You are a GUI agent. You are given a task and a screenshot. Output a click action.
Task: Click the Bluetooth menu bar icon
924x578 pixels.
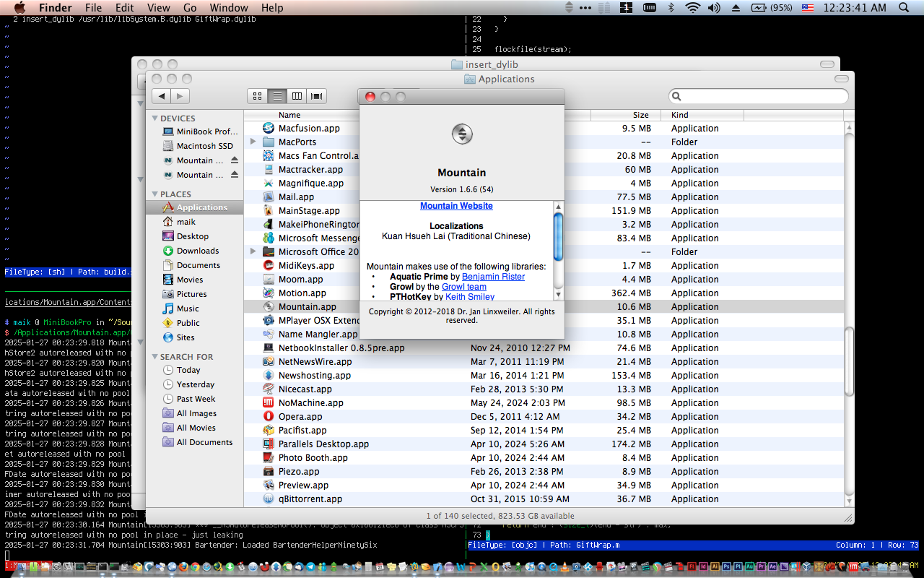tap(671, 8)
